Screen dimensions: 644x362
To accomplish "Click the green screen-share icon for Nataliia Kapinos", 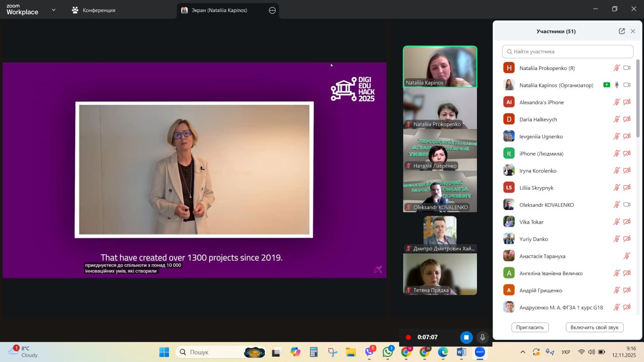I will (607, 85).
